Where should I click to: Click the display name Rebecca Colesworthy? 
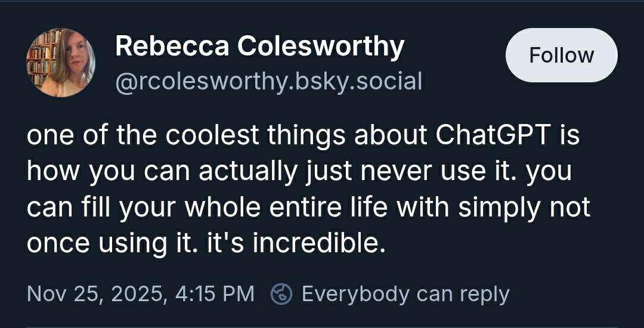coord(259,47)
